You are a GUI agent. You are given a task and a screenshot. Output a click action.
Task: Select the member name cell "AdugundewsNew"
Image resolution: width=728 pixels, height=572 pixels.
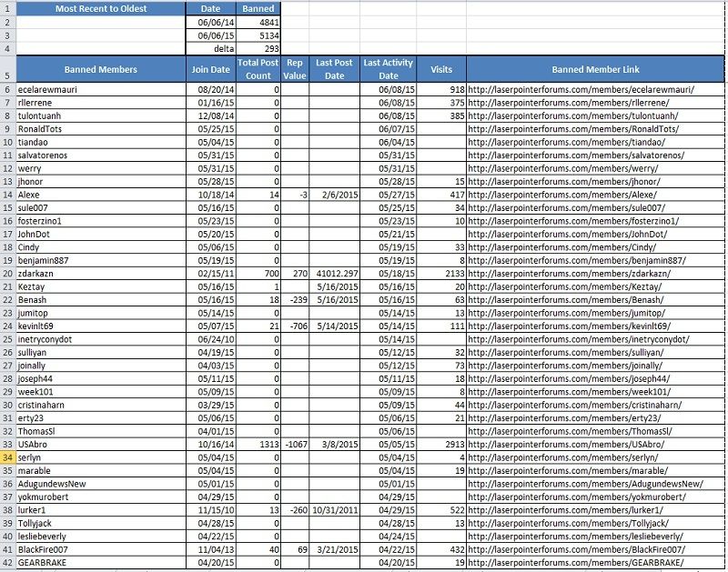coord(101,484)
